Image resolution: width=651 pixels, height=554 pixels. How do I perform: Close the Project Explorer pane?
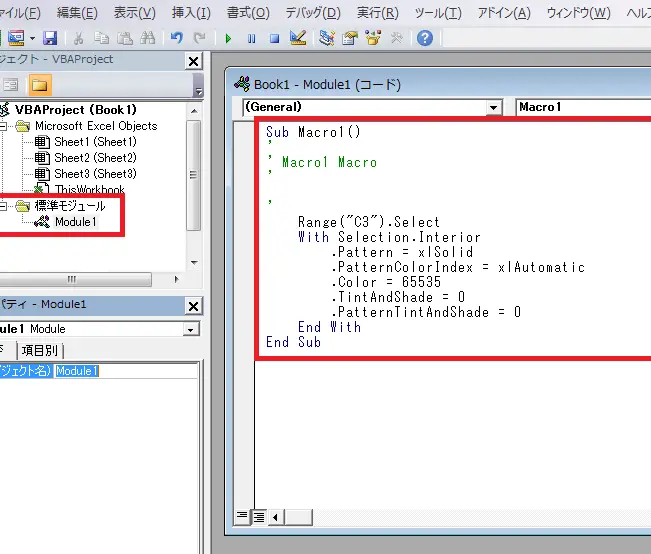click(193, 61)
